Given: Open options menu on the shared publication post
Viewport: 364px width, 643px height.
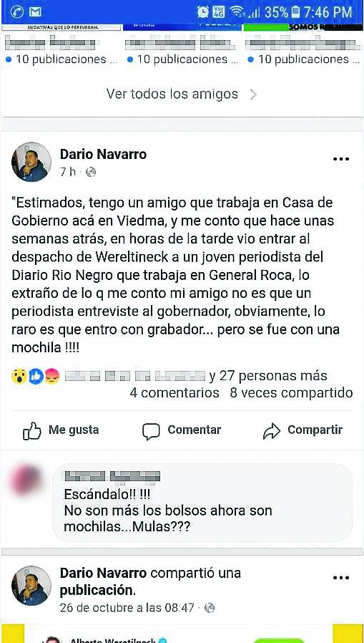Looking at the screenshot, I should pyautogui.click(x=340, y=578).
